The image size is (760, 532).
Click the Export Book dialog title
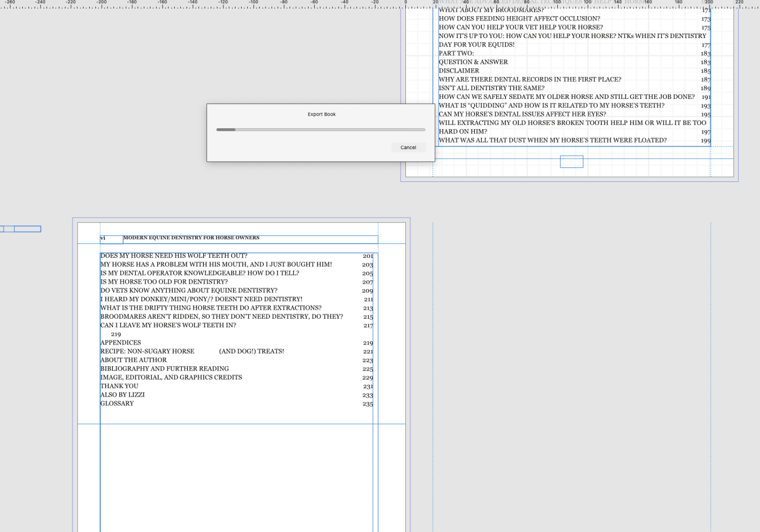pyautogui.click(x=321, y=114)
